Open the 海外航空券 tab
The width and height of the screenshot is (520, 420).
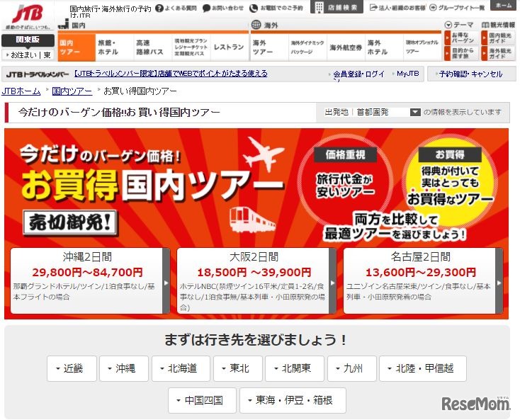point(346,47)
